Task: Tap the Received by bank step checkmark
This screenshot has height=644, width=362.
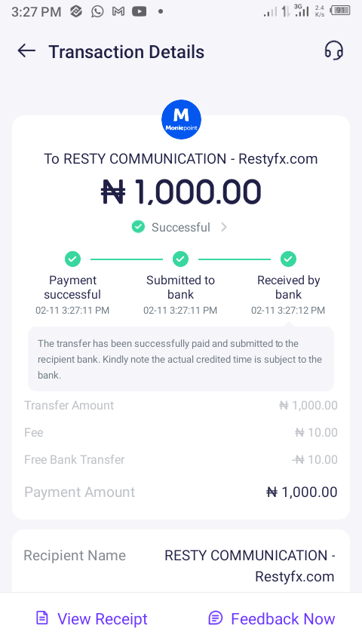Action: pyautogui.click(x=288, y=259)
